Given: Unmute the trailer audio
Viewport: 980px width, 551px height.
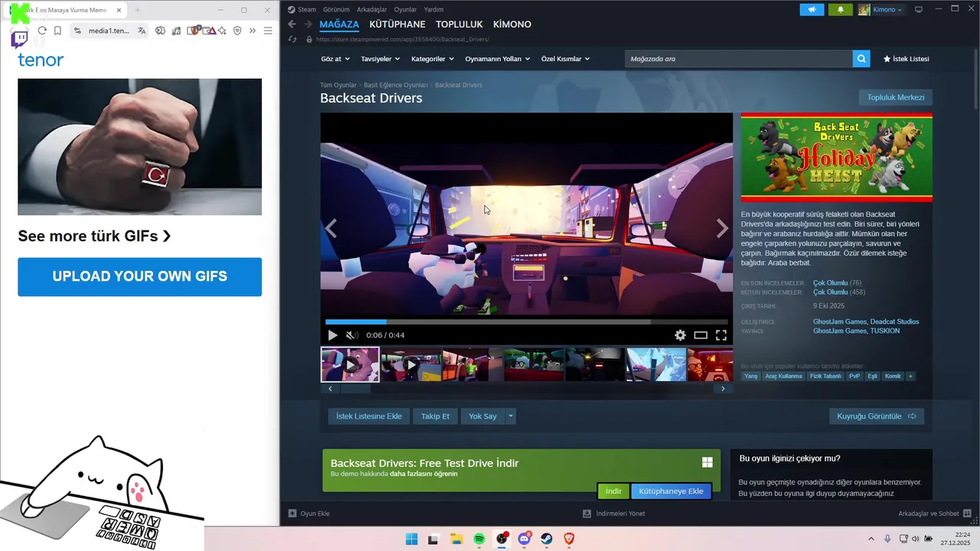Looking at the screenshot, I should click(351, 335).
